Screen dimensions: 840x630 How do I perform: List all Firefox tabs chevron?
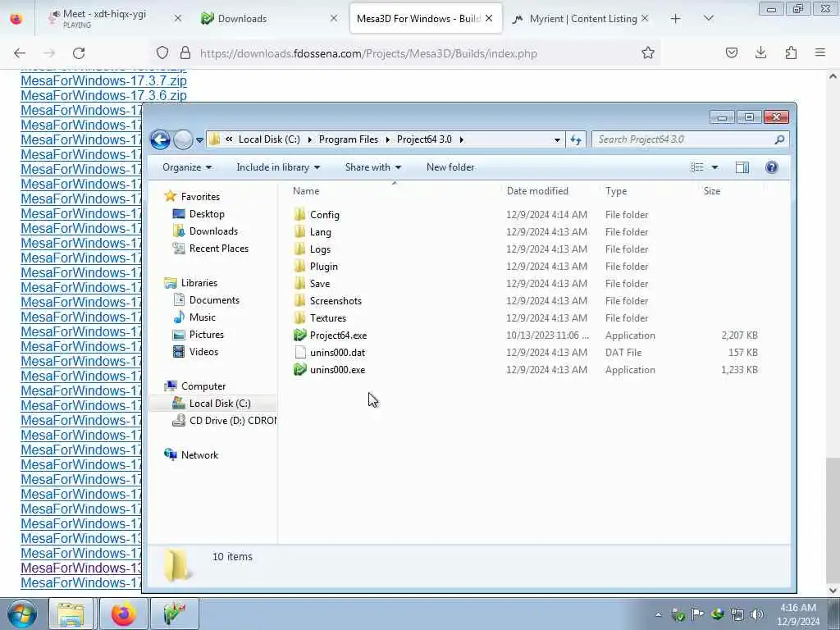(x=708, y=19)
